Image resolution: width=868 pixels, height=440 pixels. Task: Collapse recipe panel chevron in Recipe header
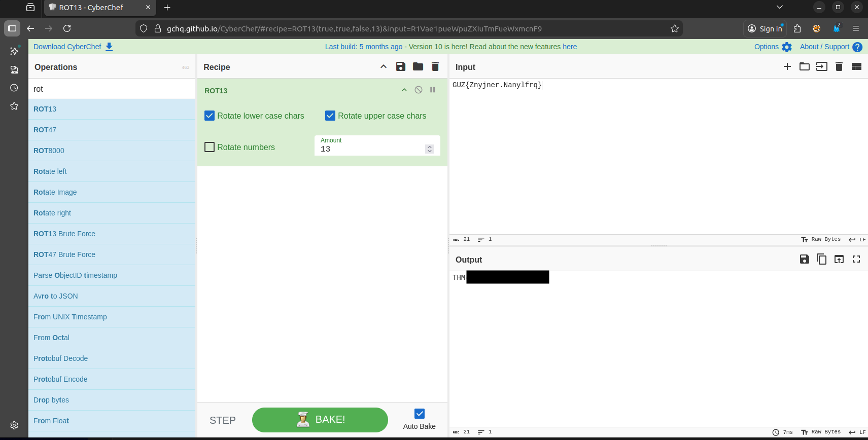(x=384, y=66)
